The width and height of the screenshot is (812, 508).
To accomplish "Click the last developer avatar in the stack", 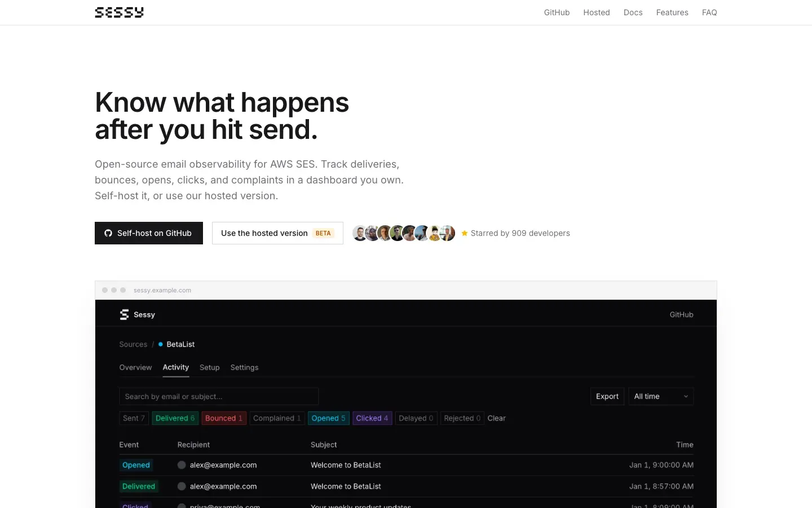I will click(448, 233).
